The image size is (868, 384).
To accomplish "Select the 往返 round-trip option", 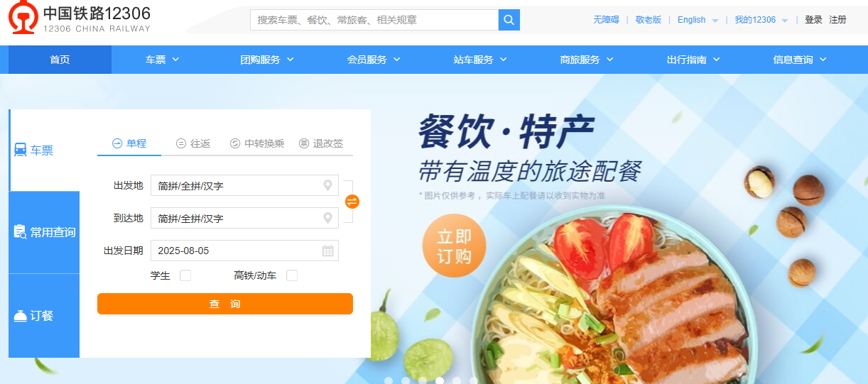I will point(193,143).
